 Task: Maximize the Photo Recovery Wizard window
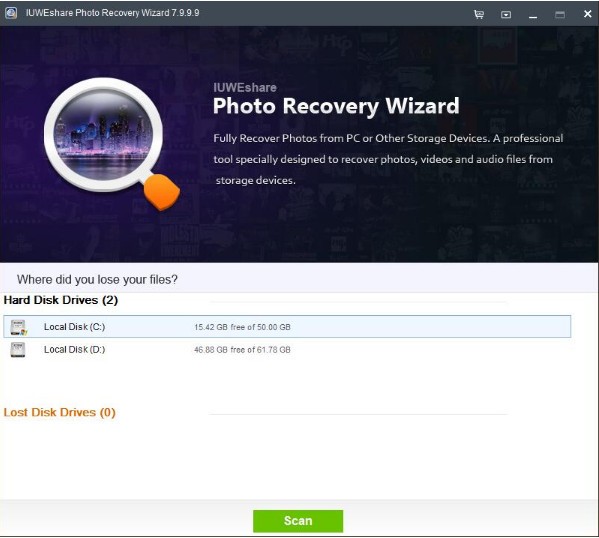point(560,15)
